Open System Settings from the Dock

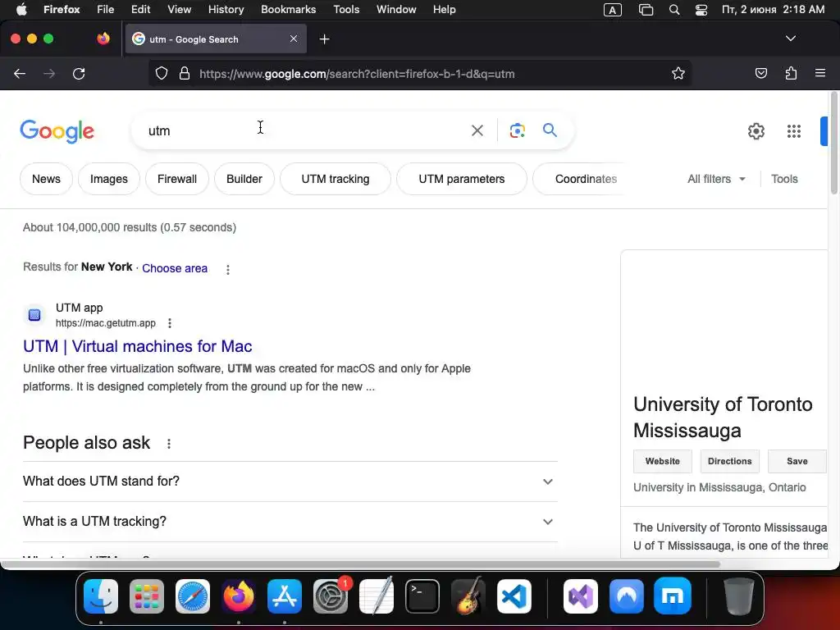[x=331, y=596]
